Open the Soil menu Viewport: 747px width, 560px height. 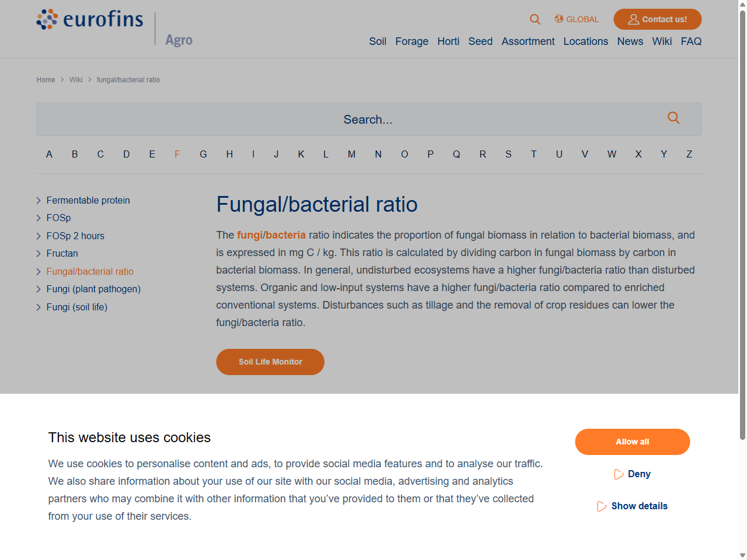(378, 41)
